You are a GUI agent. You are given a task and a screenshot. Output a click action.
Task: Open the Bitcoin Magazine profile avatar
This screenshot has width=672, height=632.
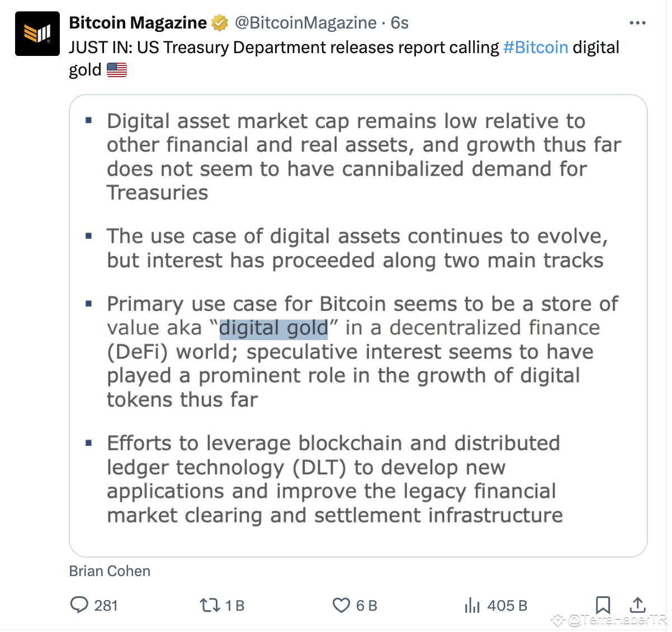click(37, 34)
